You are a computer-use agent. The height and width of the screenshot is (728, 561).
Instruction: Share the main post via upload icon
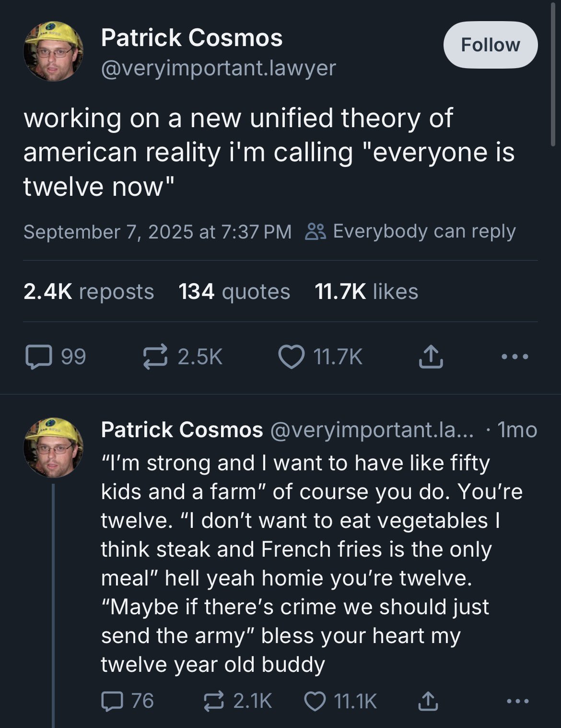(431, 357)
